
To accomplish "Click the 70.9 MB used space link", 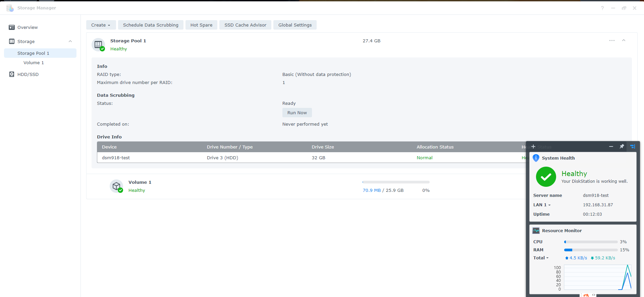I will 372,190.
